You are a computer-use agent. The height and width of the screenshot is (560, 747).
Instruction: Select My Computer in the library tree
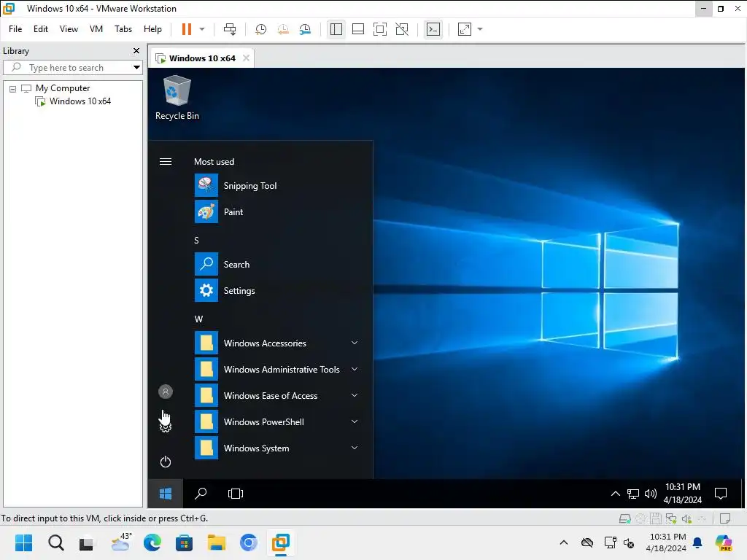63,88
